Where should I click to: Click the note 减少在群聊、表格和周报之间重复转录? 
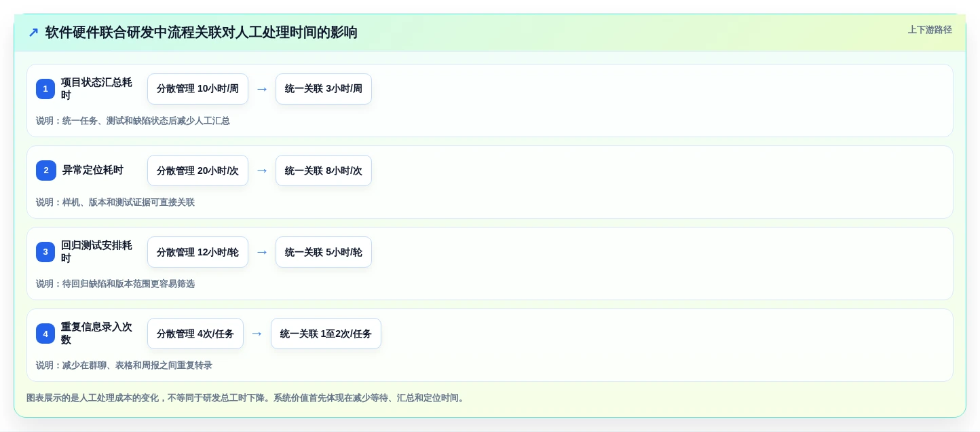[x=137, y=365]
